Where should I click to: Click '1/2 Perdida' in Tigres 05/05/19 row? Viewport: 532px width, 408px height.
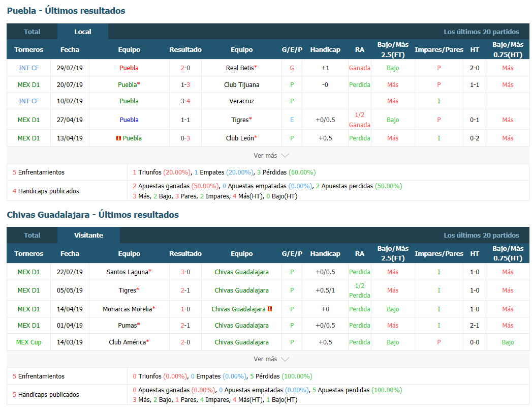coord(360,290)
